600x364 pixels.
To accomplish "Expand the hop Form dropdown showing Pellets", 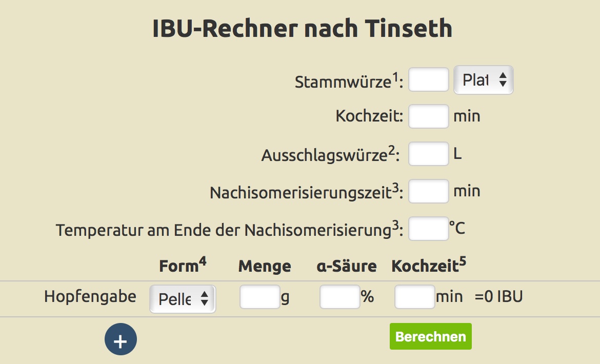I will pyautogui.click(x=183, y=299).
